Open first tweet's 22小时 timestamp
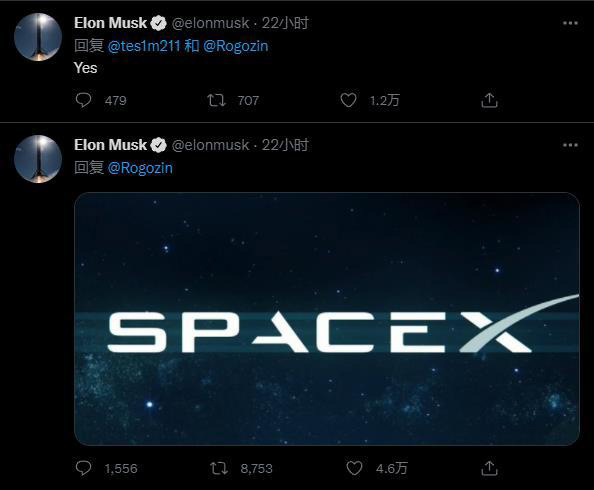The height and width of the screenshot is (490, 594). tap(285, 23)
